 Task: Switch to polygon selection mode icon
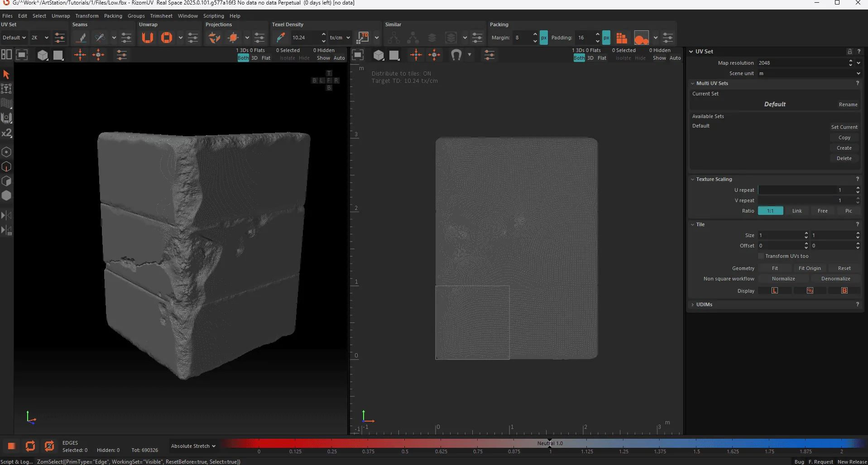6,181
